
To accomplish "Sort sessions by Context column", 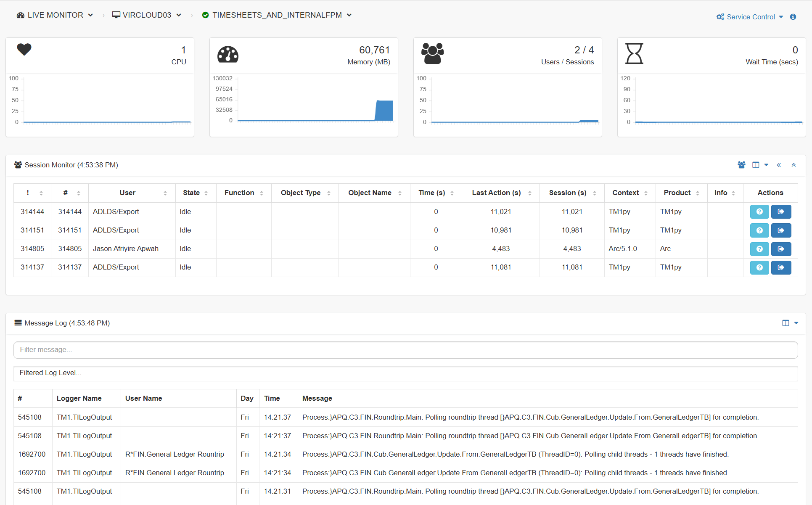I will [x=630, y=193].
